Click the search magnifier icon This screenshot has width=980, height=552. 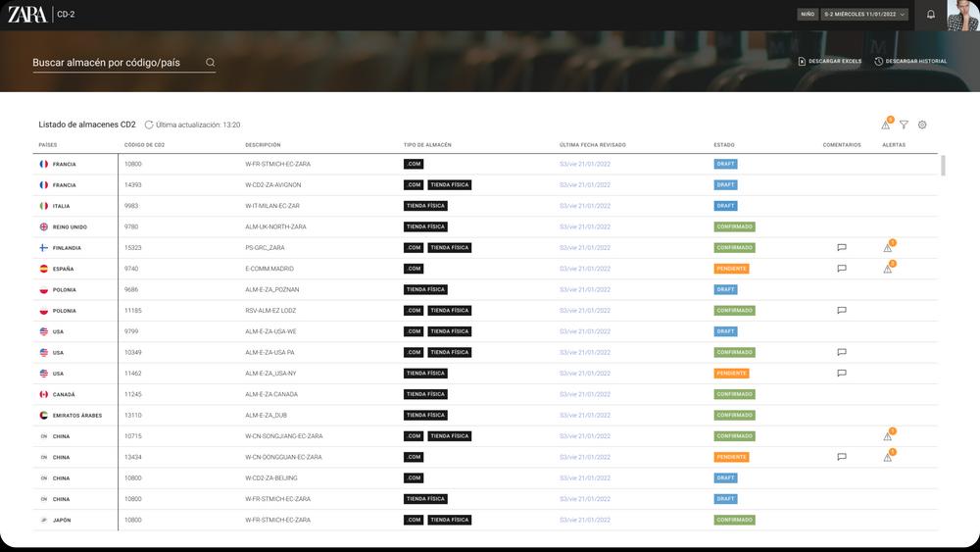tap(210, 62)
